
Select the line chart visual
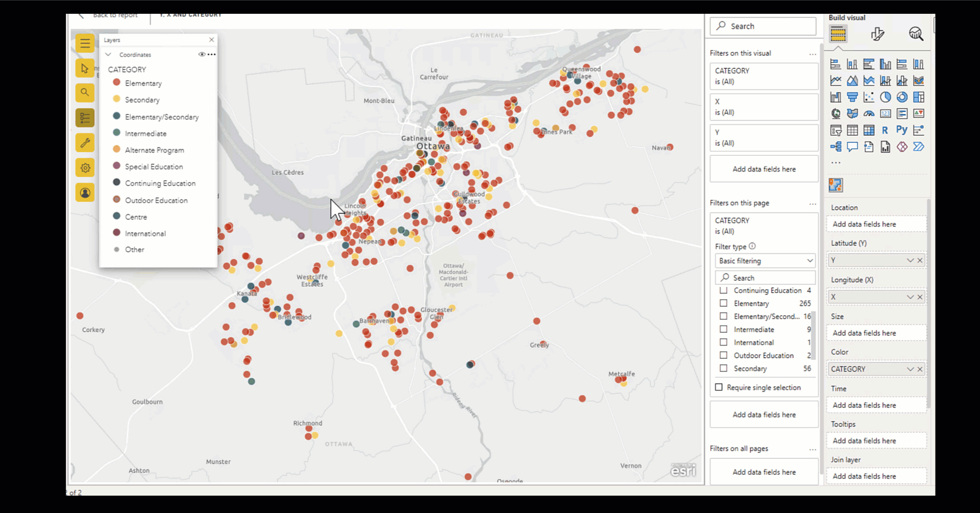tap(836, 81)
